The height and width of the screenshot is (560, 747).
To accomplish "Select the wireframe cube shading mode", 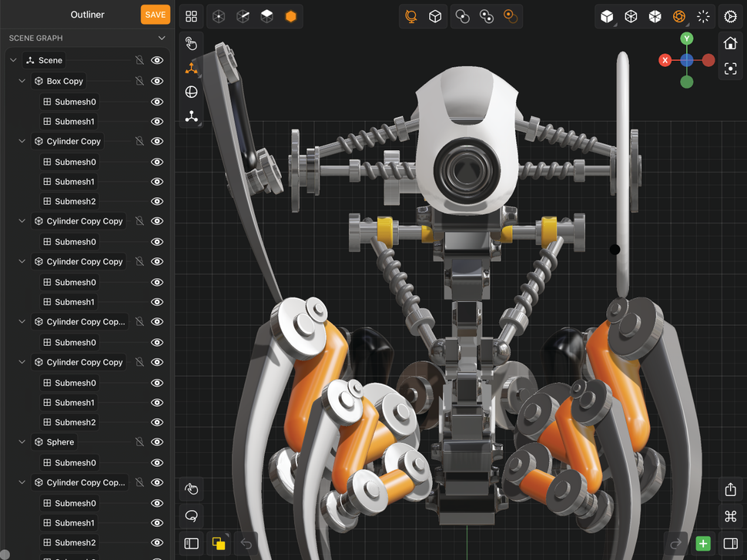I will tap(631, 15).
